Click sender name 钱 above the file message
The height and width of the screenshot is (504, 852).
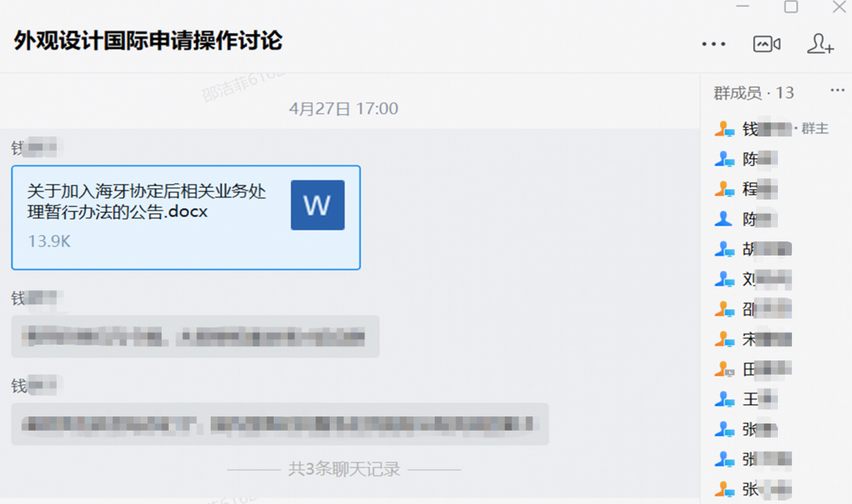coord(34,147)
